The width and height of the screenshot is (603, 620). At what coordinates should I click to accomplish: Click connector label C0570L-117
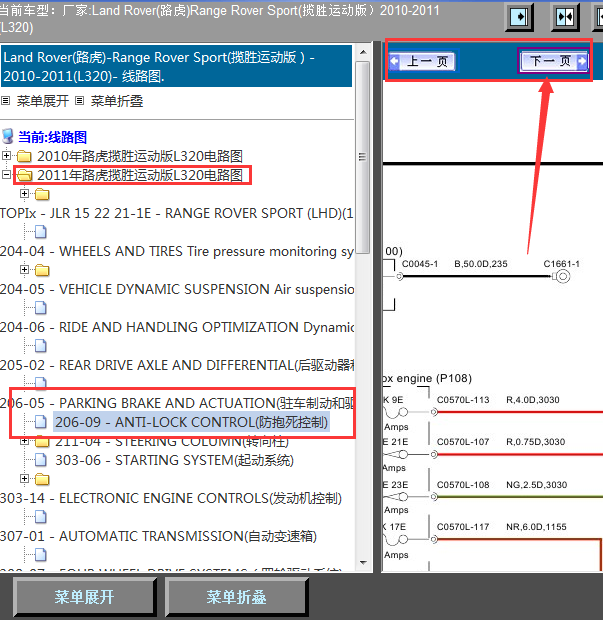(463, 527)
